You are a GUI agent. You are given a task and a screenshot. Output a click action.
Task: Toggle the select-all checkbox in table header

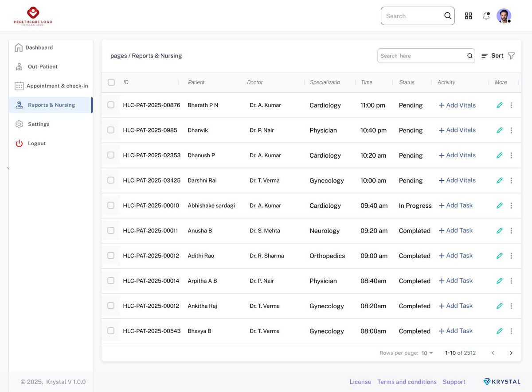pos(111,82)
